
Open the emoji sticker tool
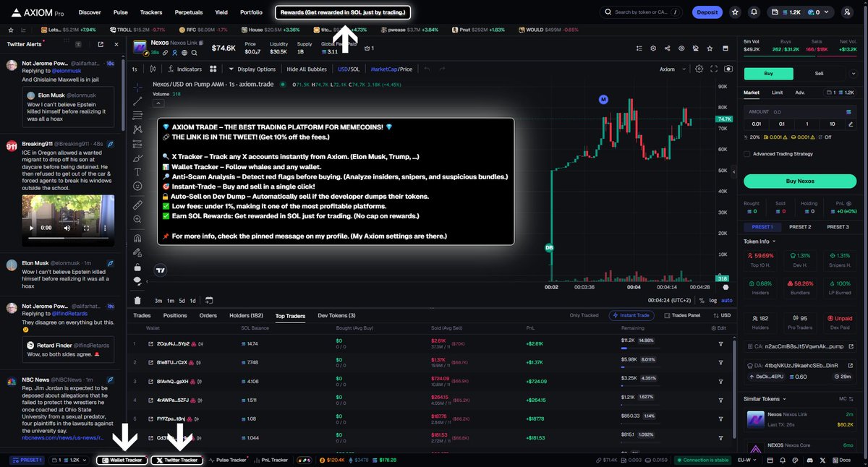138,187
